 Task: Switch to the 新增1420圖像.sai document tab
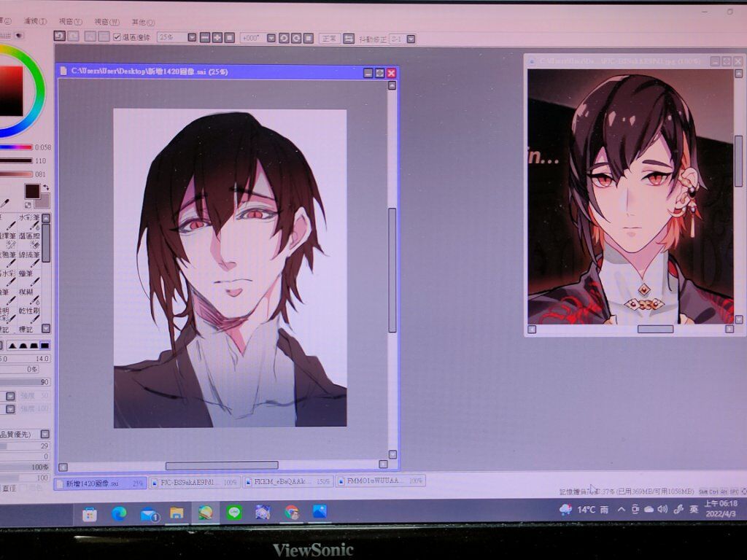click(101, 483)
